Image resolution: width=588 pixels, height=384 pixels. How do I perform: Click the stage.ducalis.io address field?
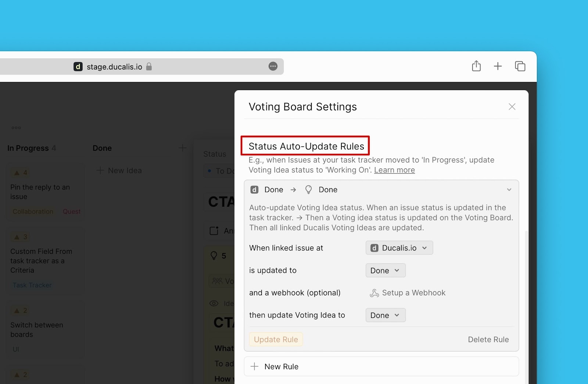(142, 67)
